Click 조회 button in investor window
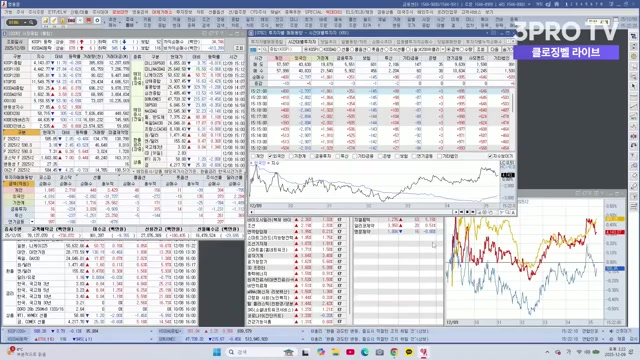The image size is (640, 360). [481, 49]
